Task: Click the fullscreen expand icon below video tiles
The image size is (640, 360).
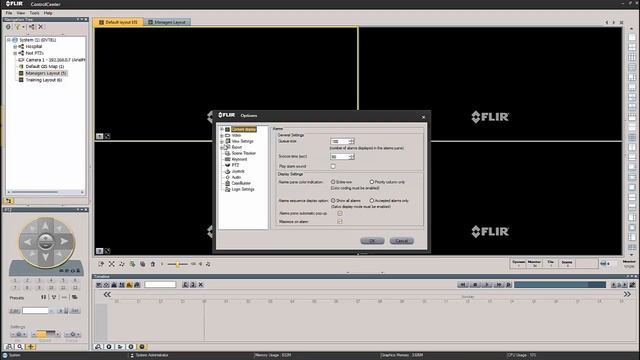Action: click(x=111, y=264)
